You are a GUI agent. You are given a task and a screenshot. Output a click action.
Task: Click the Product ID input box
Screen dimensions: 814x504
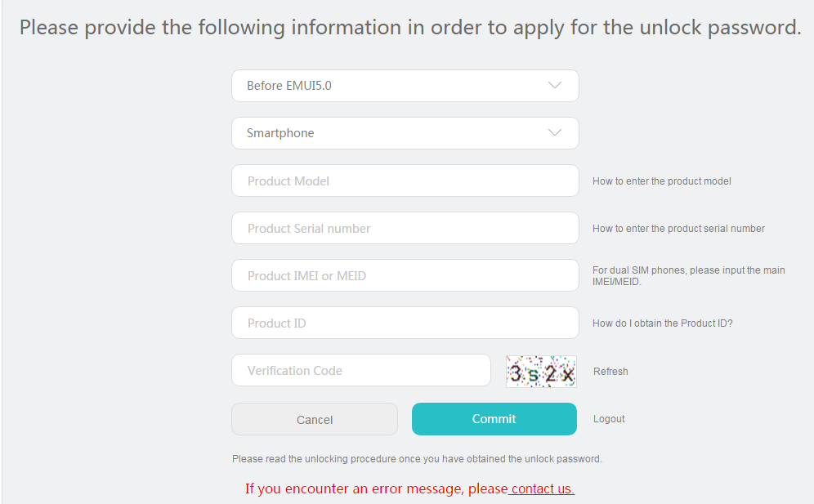[x=405, y=323]
